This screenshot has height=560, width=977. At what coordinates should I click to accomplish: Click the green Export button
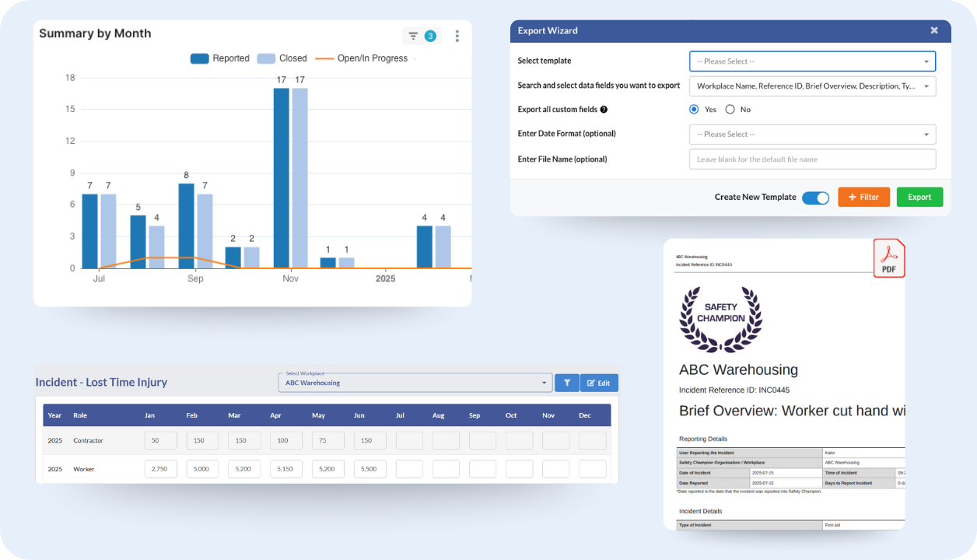[919, 197]
